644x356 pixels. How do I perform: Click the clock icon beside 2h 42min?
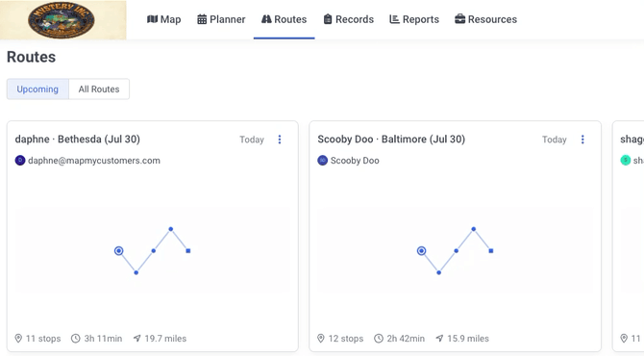pos(379,339)
